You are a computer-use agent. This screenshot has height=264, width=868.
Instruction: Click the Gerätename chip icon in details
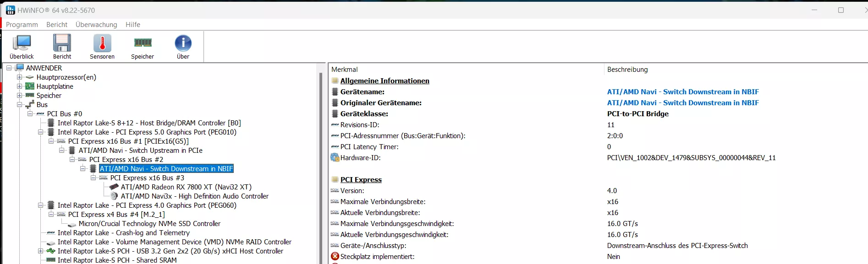pos(335,92)
